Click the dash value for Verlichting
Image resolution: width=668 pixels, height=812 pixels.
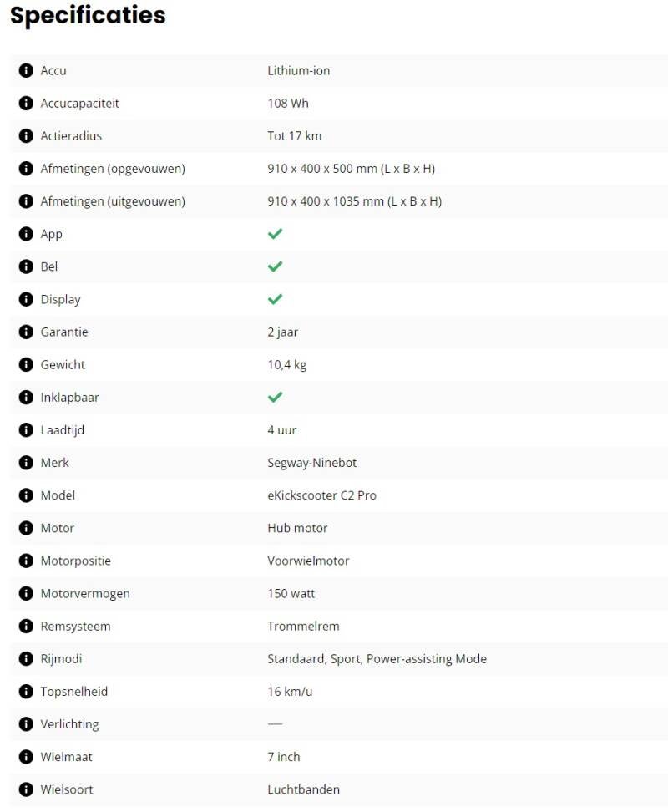coord(275,724)
